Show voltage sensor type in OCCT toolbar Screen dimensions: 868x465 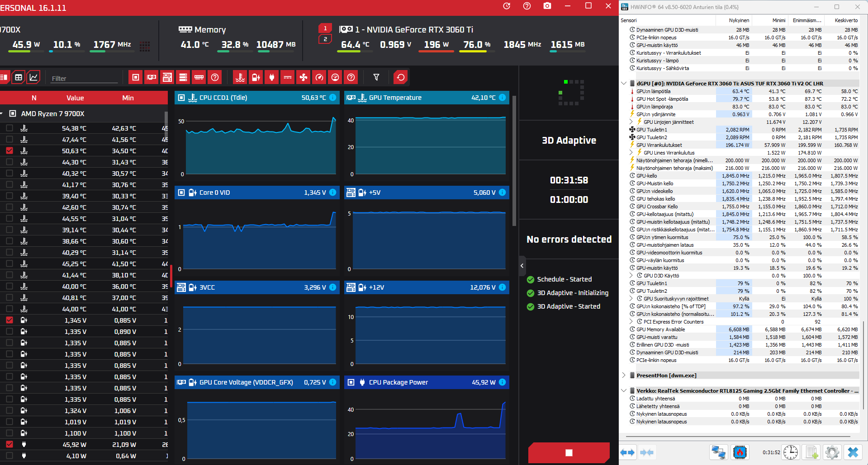coord(256,77)
